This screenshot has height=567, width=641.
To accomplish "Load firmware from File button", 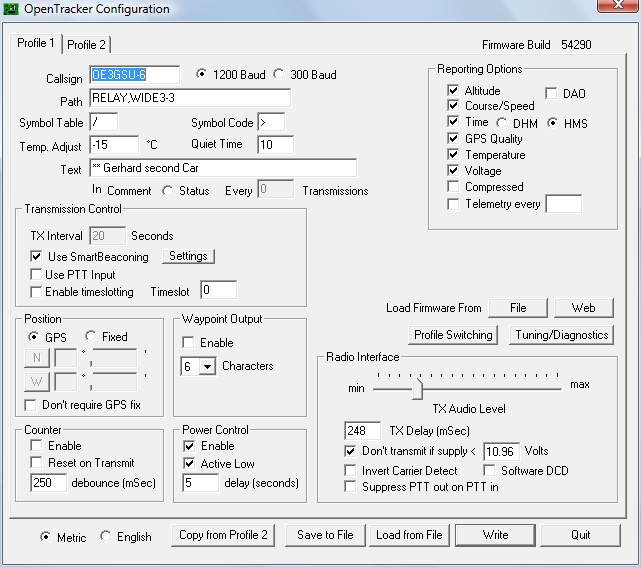I will (518, 308).
